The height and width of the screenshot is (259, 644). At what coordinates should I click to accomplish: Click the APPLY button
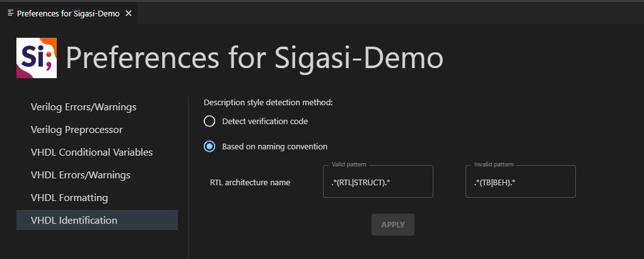[392, 224]
